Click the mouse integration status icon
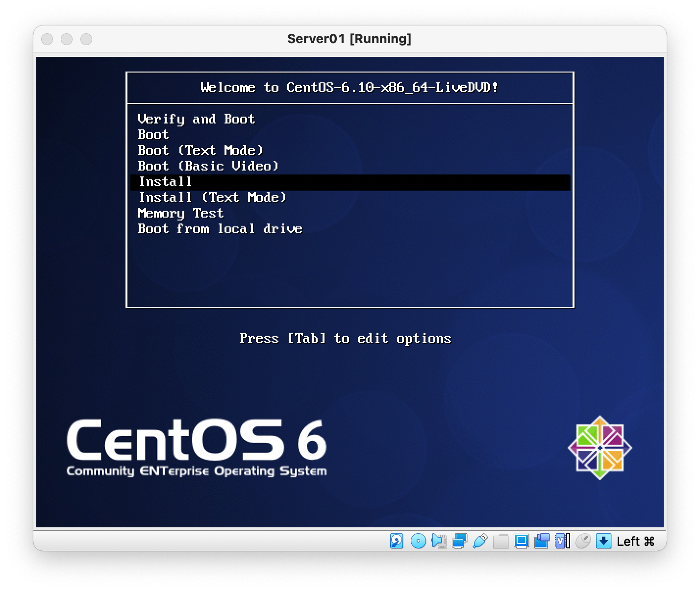 click(x=583, y=541)
